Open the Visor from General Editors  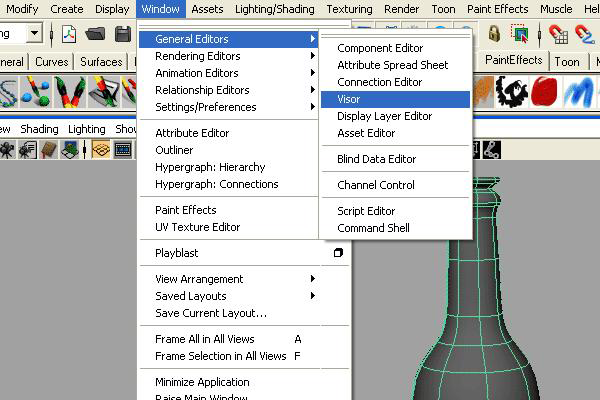point(395,99)
